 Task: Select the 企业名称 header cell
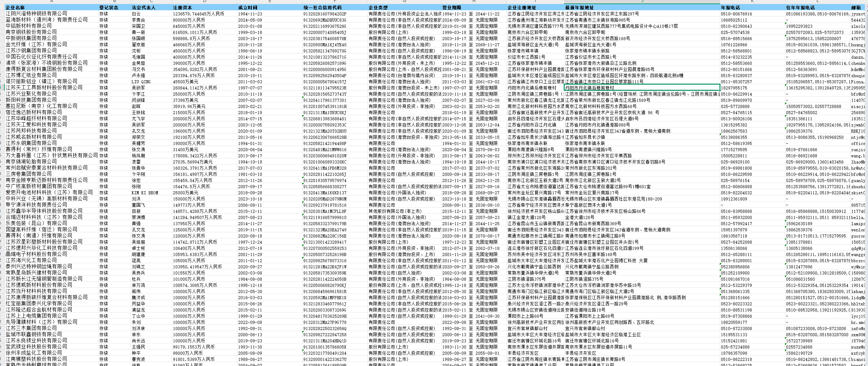15,8
